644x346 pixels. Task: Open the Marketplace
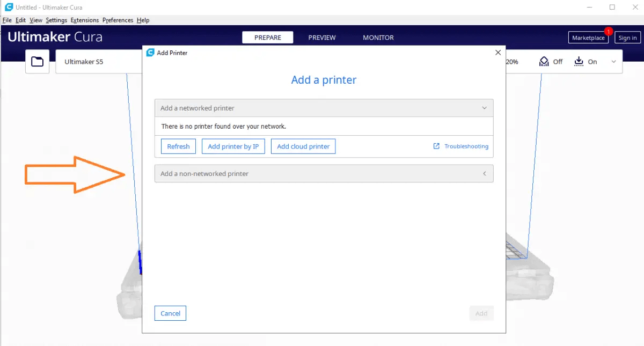click(588, 38)
